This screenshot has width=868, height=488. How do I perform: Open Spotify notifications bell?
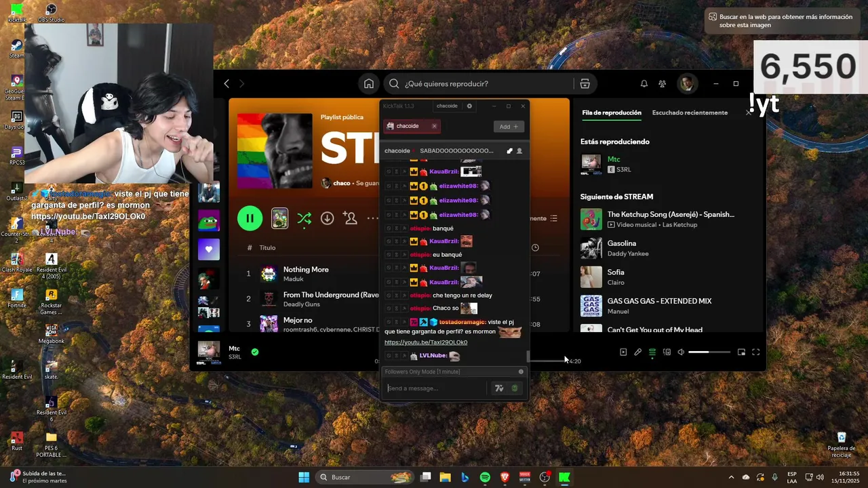tap(644, 83)
